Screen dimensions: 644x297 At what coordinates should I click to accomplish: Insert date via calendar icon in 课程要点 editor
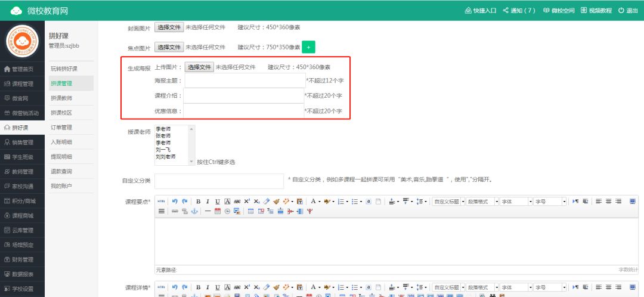point(218,211)
